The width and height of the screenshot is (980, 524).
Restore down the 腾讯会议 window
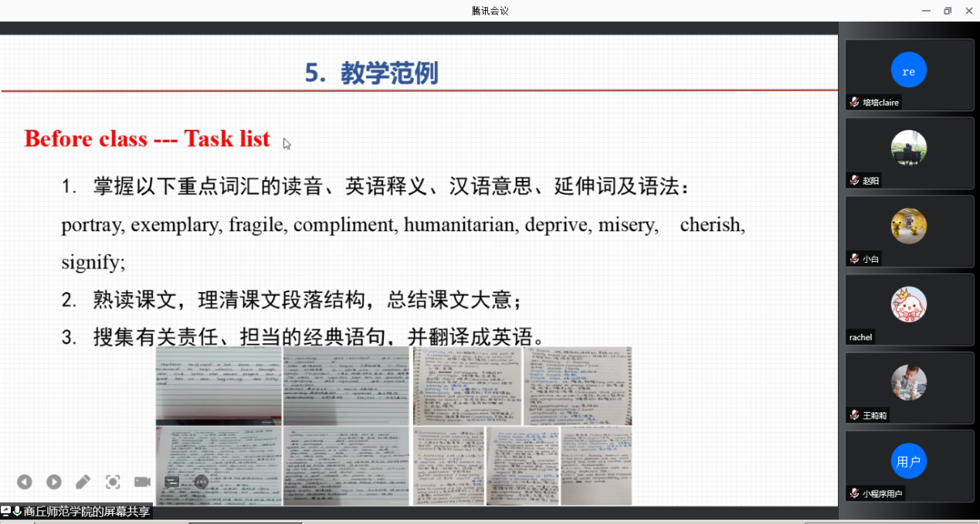click(948, 11)
